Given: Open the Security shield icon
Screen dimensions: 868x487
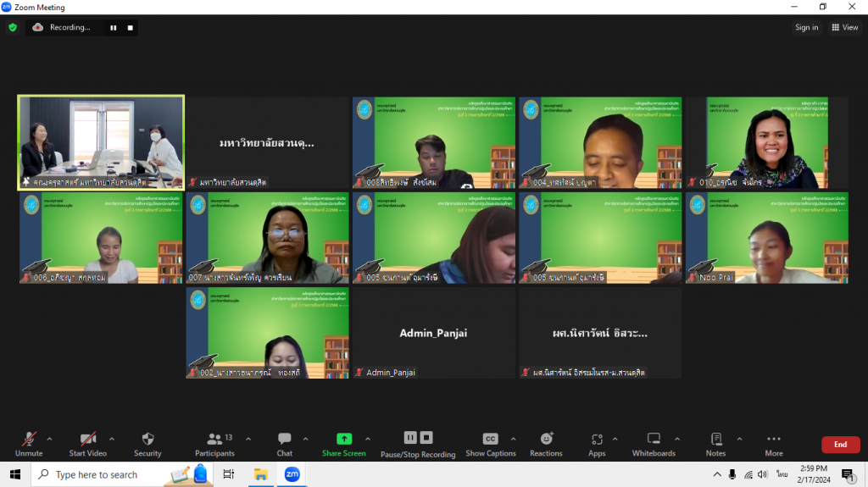Looking at the screenshot, I should point(147,440).
